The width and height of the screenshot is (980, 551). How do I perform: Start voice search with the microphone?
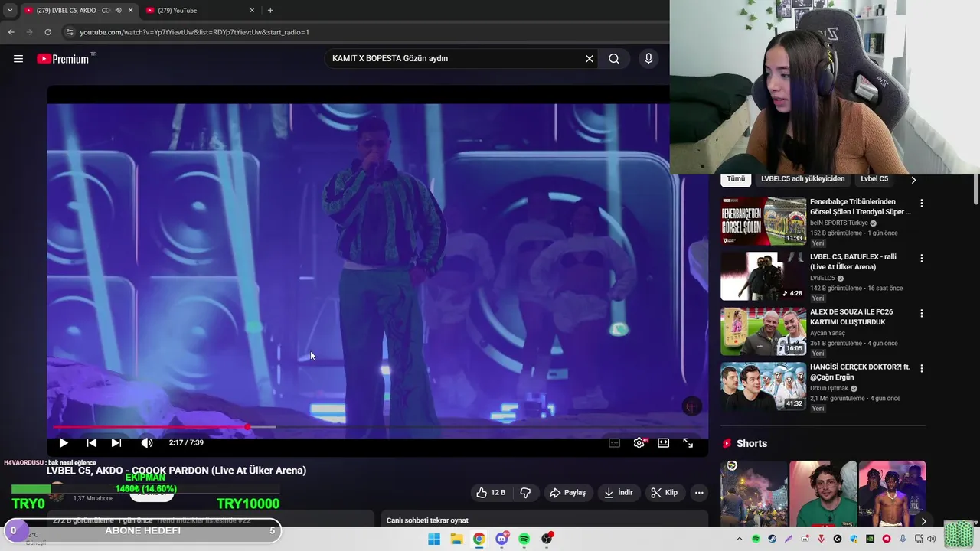[648, 59]
